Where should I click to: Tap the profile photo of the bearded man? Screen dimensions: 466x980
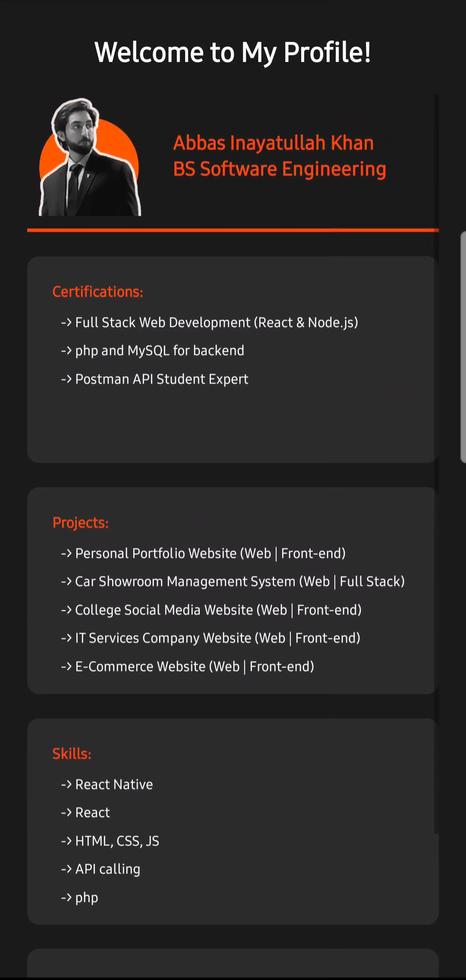click(x=89, y=158)
